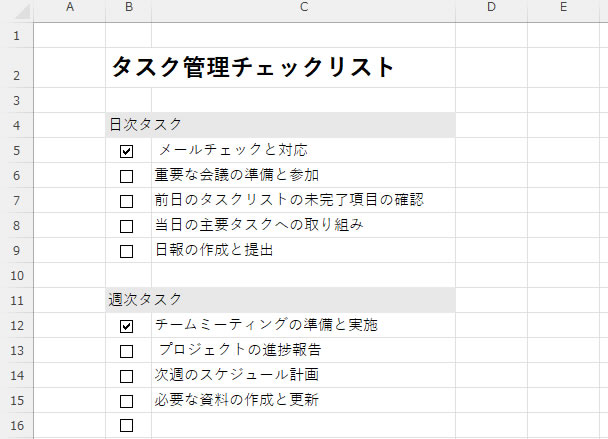
Task: Toggle the empty checkbox in row 16
Action: (126, 426)
